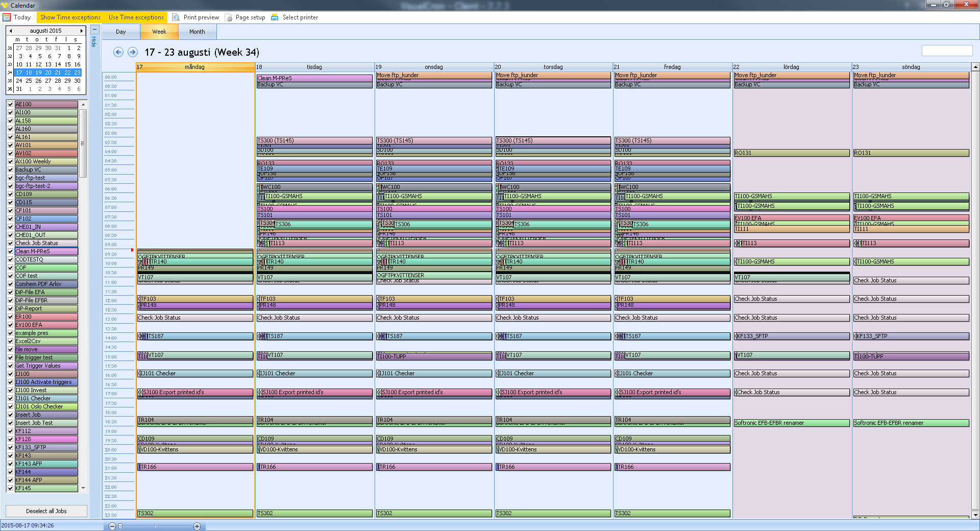
Task: Click the Select printer icon
Action: 275,17
